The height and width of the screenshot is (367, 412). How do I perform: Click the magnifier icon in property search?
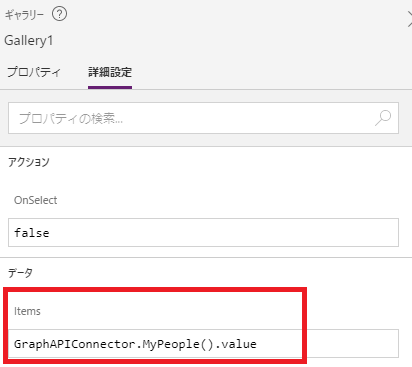point(383,118)
